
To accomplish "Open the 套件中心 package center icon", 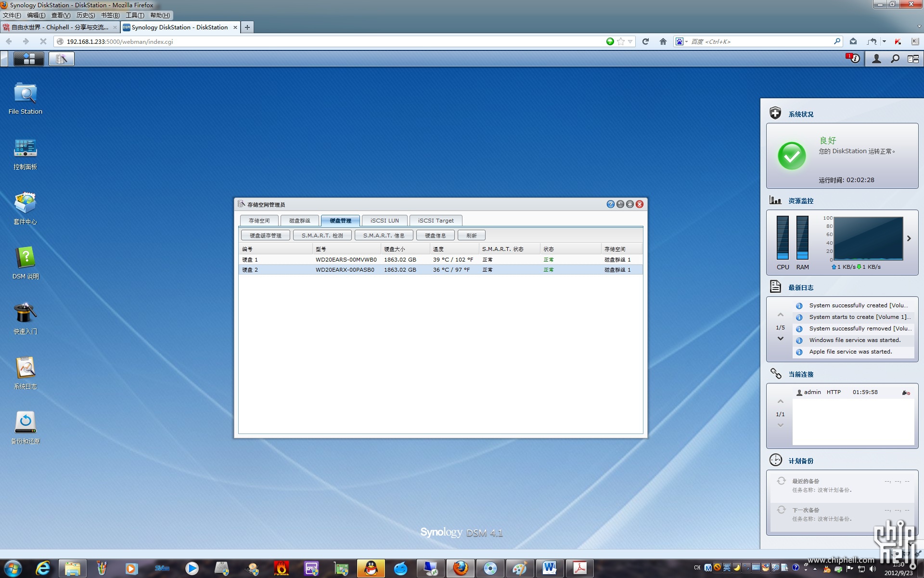I will click(26, 209).
